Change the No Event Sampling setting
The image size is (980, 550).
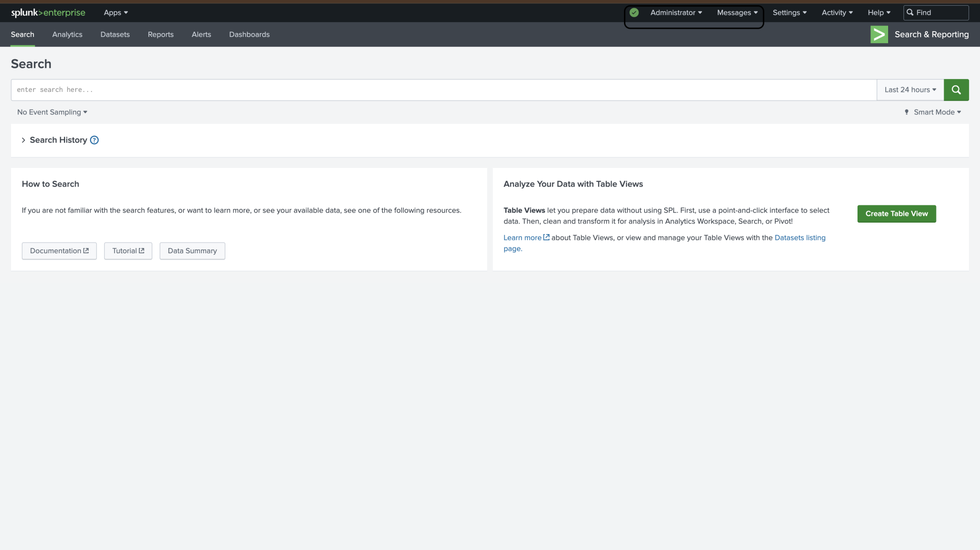point(52,112)
